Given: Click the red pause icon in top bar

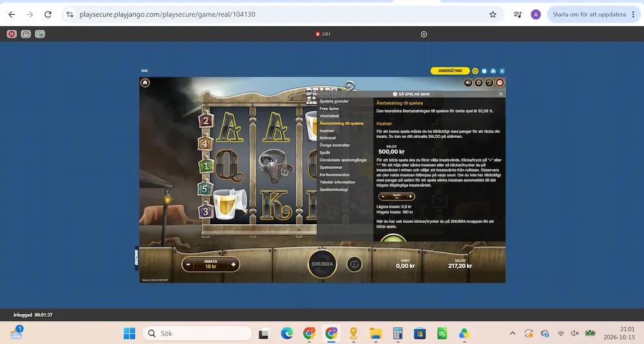Looking at the screenshot, I should point(12,34).
